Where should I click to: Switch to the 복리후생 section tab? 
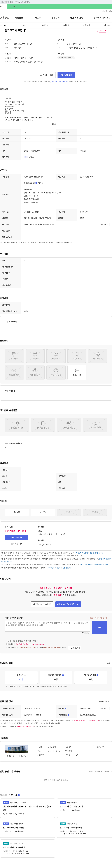click(66, 25)
